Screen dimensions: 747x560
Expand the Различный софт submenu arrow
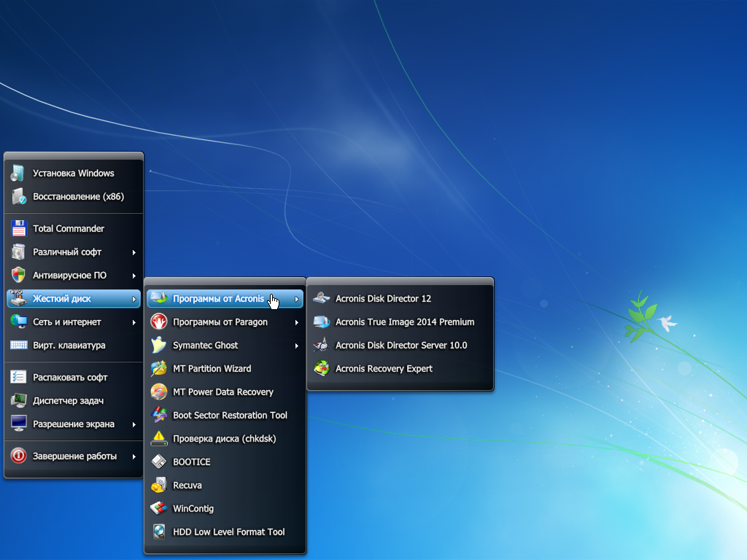coord(134,252)
